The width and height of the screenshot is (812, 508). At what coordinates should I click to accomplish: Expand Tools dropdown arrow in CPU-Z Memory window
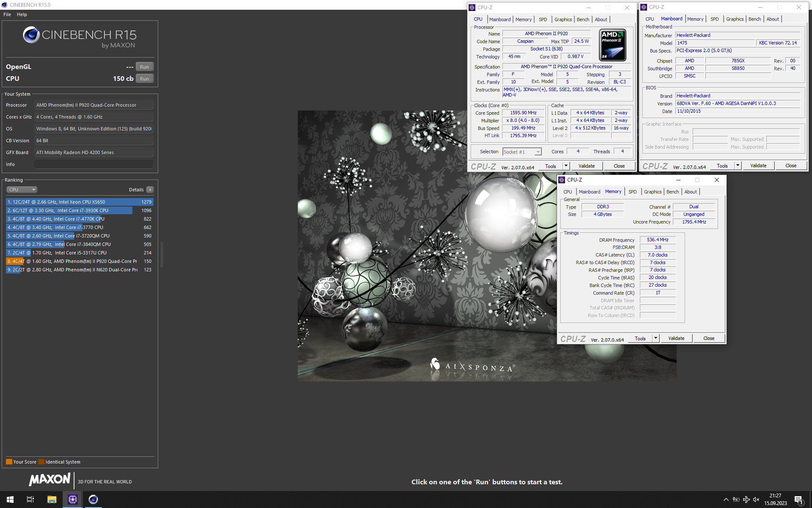pos(656,338)
